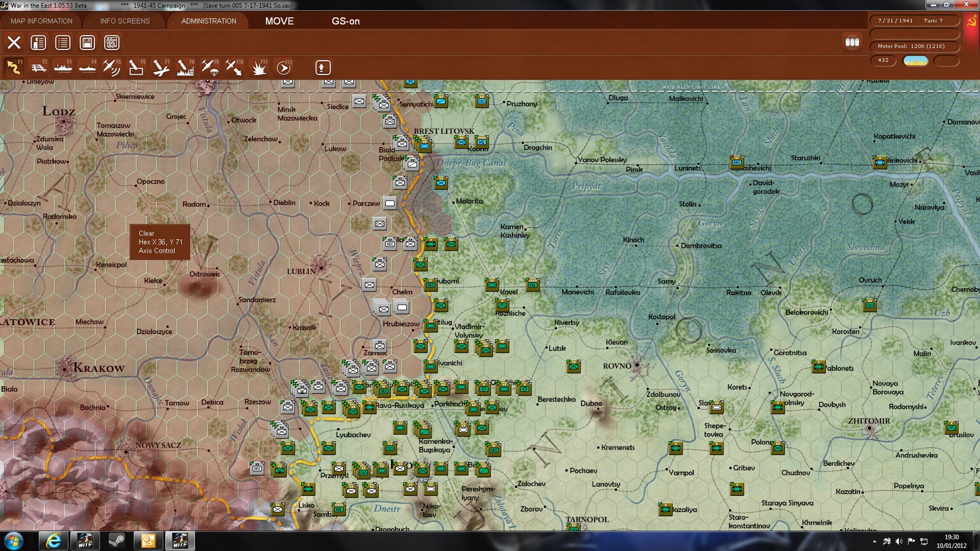980x551 pixels.
Task: Select the F1 Move mode arrow
Action: point(14,67)
